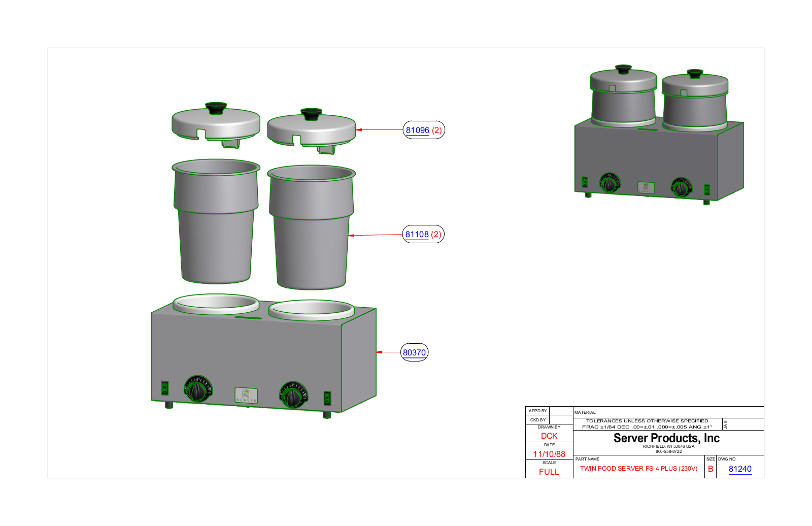
Task: Click the Server logo plate on exploded base
Action: pyautogui.click(x=246, y=396)
